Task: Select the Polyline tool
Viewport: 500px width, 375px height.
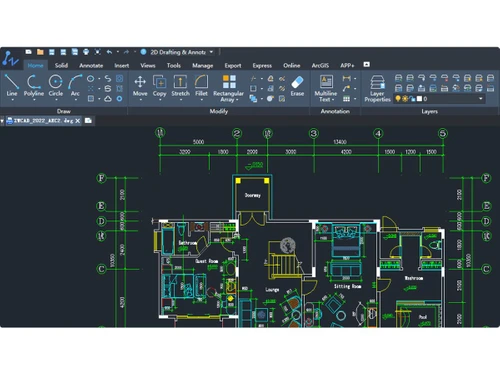Action: click(x=34, y=85)
